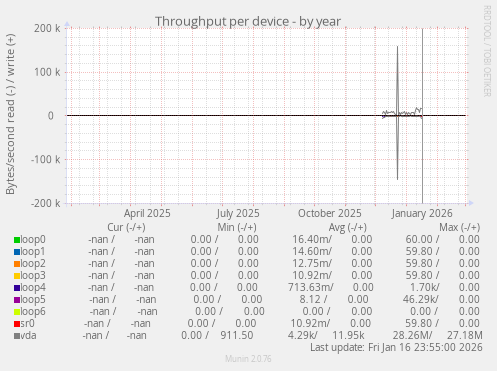Click the dark blue loop4 legend swatch

click(17, 288)
